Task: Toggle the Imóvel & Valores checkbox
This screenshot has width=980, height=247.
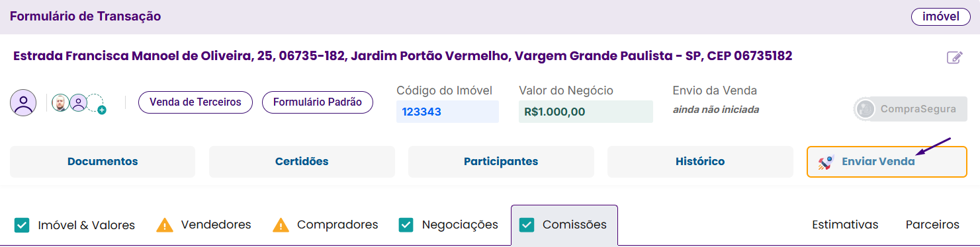Action: pyautogui.click(x=22, y=225)
